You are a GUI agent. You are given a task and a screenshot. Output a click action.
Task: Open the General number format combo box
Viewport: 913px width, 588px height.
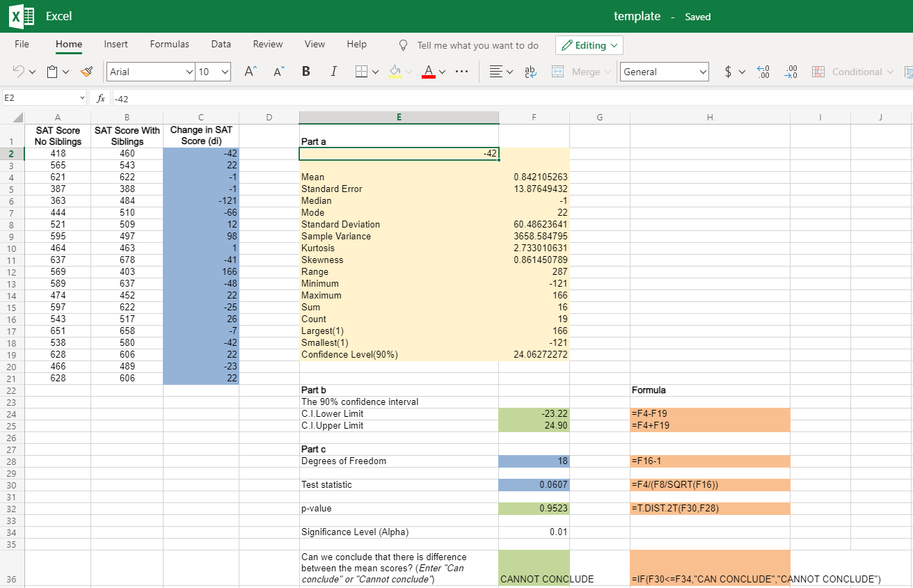click(x=664, y=71)
